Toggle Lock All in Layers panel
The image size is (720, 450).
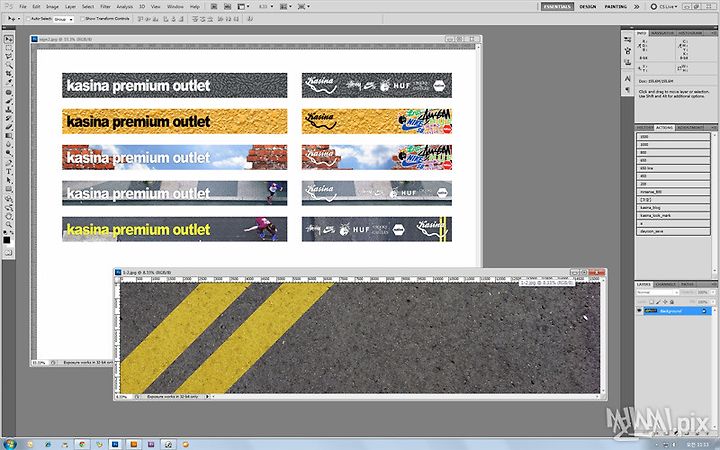[x=672, y=302]
